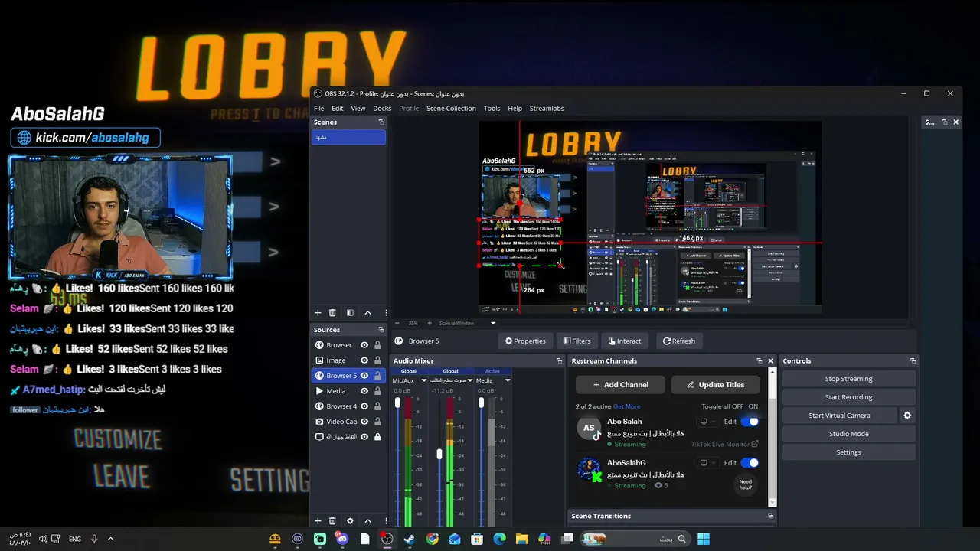Hide the Browser source

(x=364, y=345)
